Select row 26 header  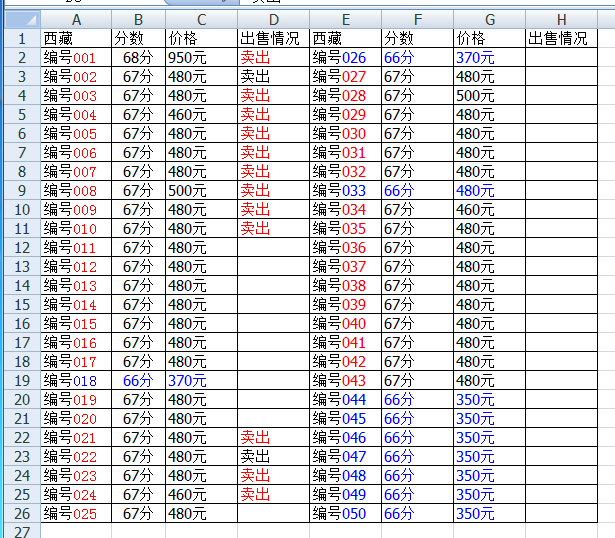20,514
